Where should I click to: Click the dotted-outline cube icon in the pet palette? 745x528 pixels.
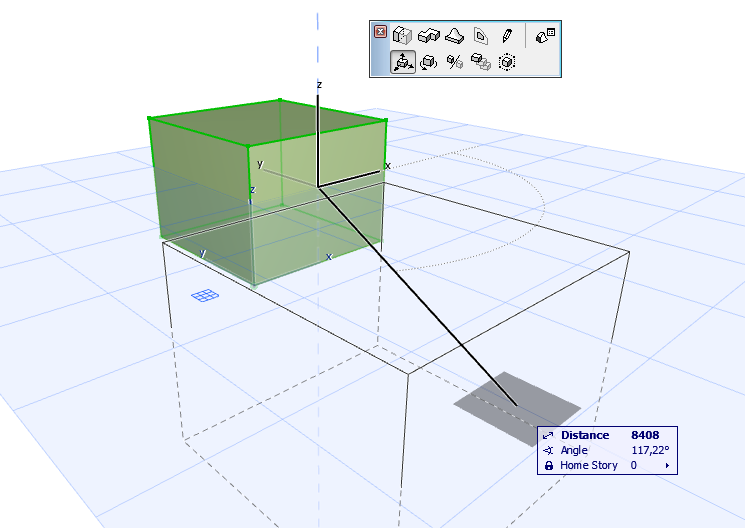(x=507, y=62)
